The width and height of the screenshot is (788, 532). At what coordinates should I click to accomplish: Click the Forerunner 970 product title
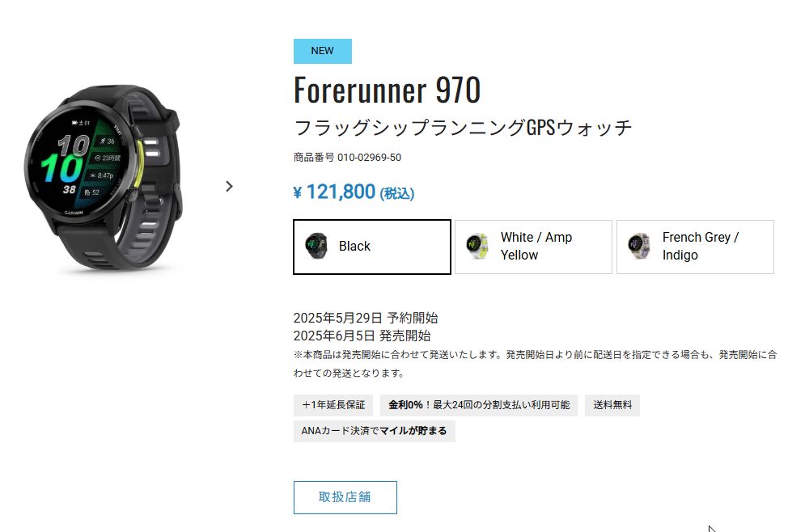click(387, 90)
